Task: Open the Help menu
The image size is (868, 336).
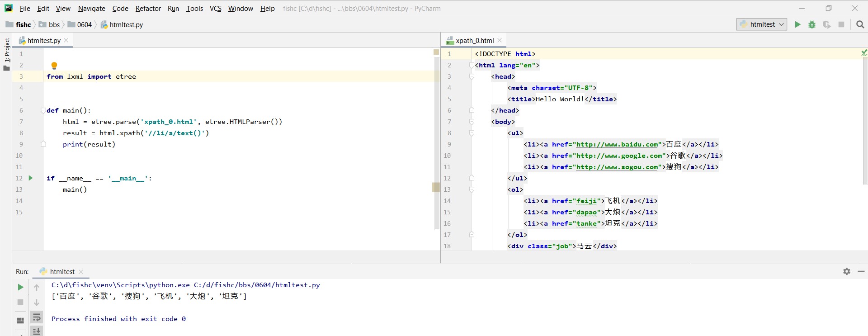Action: [x=268, y=9]
